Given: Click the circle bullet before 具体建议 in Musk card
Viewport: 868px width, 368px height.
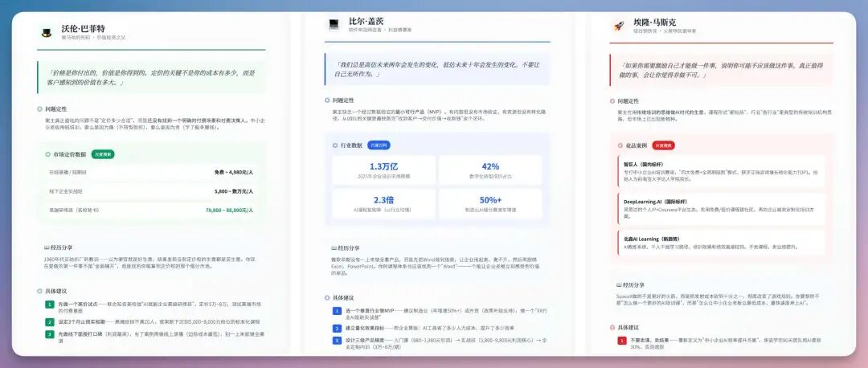Looking at the screenshot, I should click(x=612, y=327).
